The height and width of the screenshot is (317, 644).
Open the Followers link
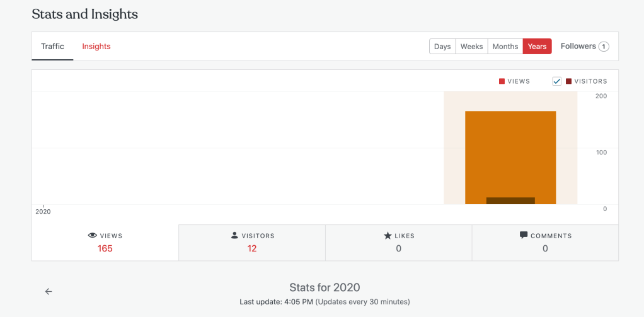click(578, 46)
